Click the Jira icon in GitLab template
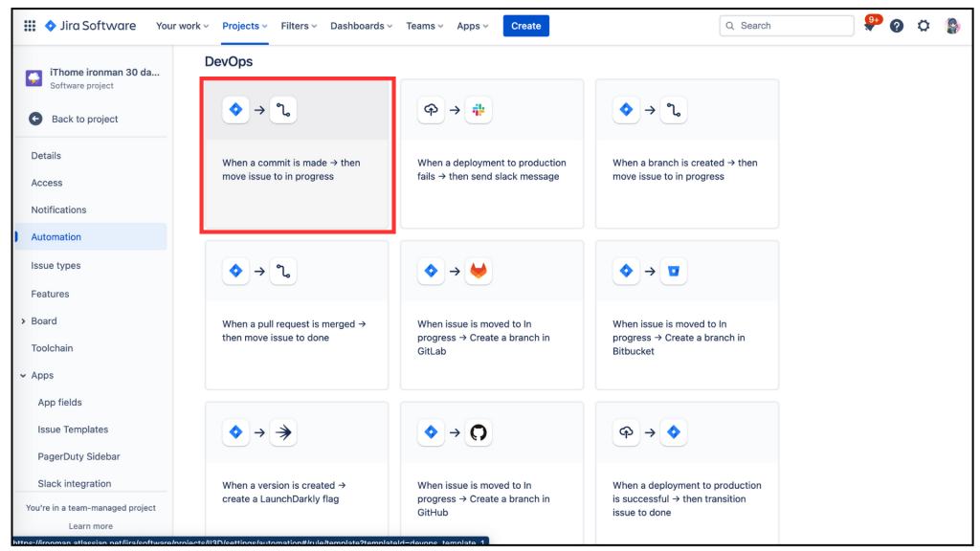This screenshot has width=980, height=551. [x=431, y=271]
